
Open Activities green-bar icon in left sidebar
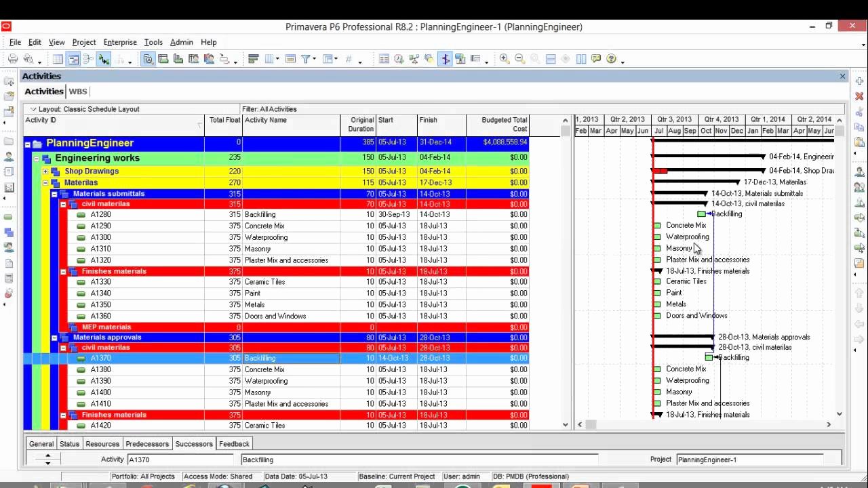(8, 218)
